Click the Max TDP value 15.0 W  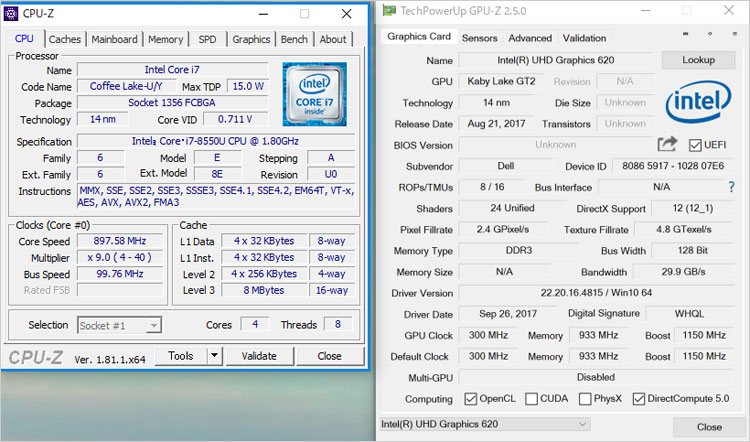pyautogui.click(x=248, y=87)
